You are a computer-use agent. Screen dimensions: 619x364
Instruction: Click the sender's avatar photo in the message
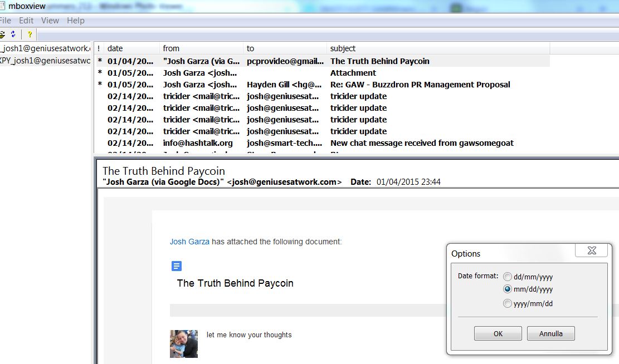tap(183, 344)
